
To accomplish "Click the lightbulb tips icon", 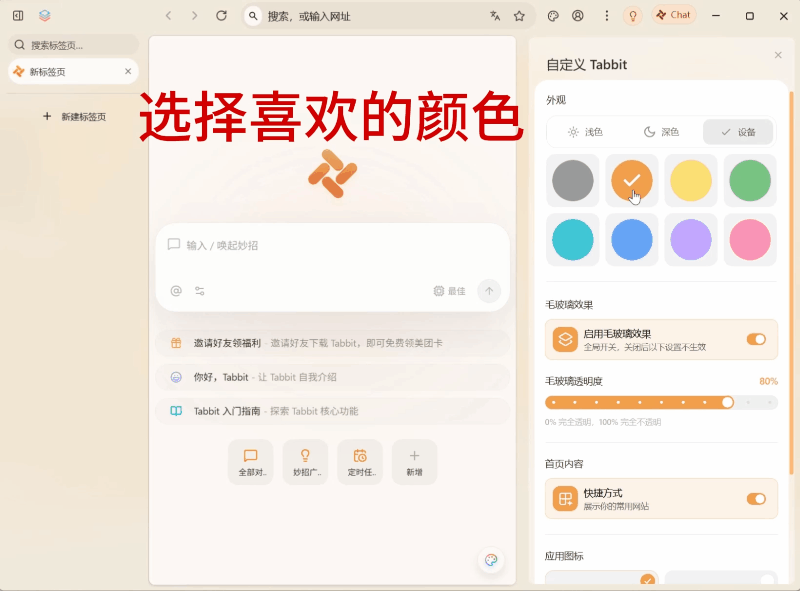I will tap(633, 16).
